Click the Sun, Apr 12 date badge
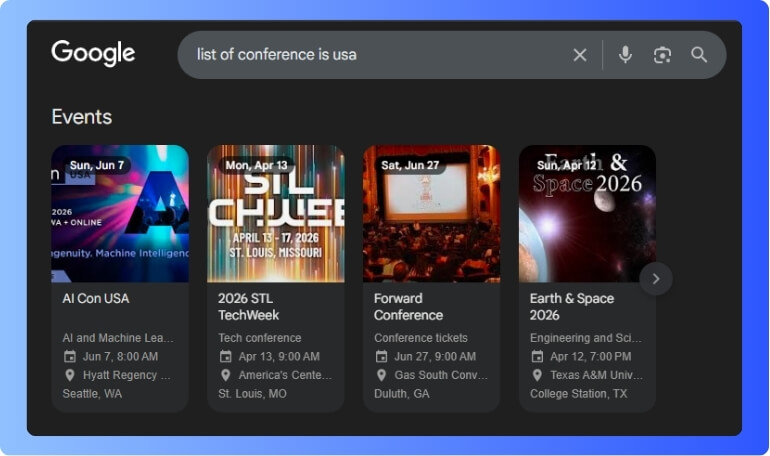770x456 pixels. coord(567,165)
